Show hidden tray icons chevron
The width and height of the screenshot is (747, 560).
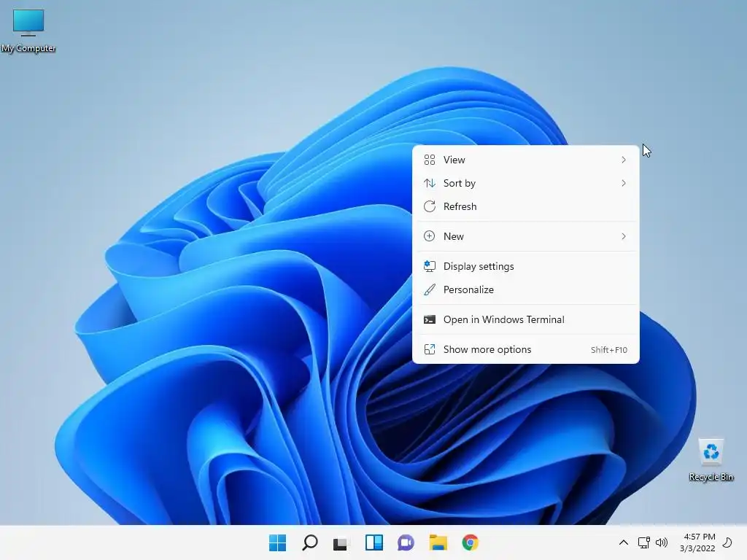(623, 542)
